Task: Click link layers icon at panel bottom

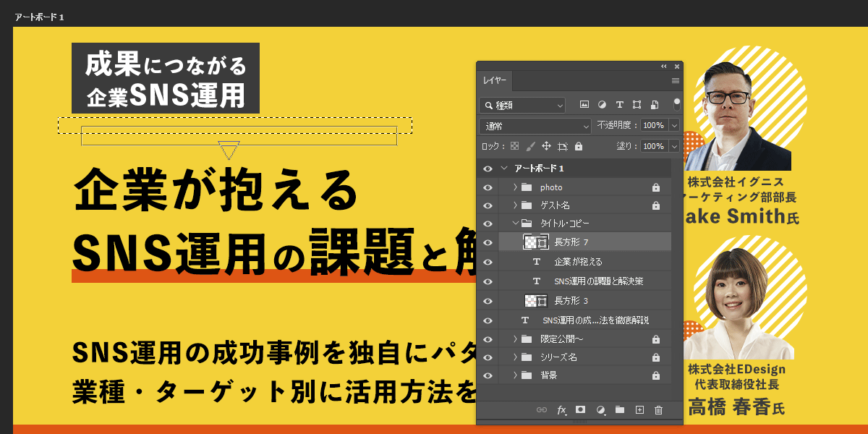Action: (542, 410)
